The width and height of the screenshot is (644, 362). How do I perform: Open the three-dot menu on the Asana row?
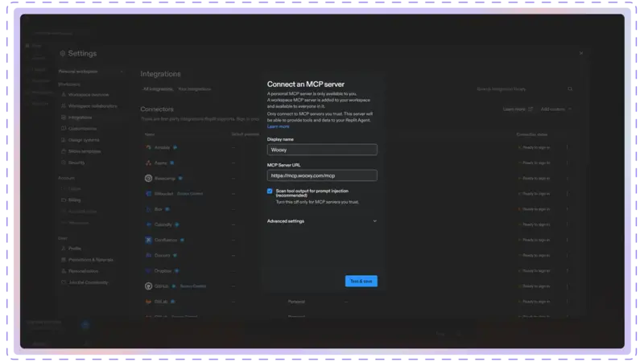pos(568,163)
